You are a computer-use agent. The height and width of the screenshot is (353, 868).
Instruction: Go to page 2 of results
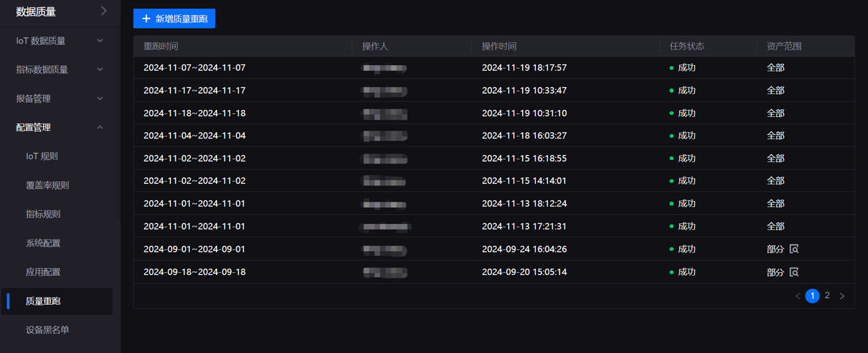827,296
